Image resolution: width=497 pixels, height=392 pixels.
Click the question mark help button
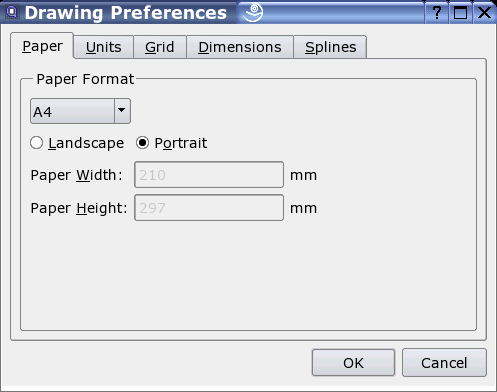point(437,13)
